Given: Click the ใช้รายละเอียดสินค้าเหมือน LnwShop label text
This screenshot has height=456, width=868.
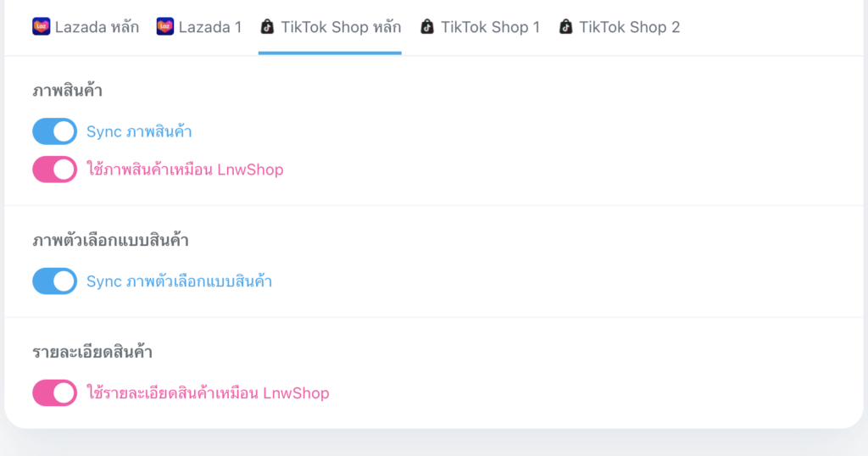Looking at the screenshot, I should click(x=208, y=393).
